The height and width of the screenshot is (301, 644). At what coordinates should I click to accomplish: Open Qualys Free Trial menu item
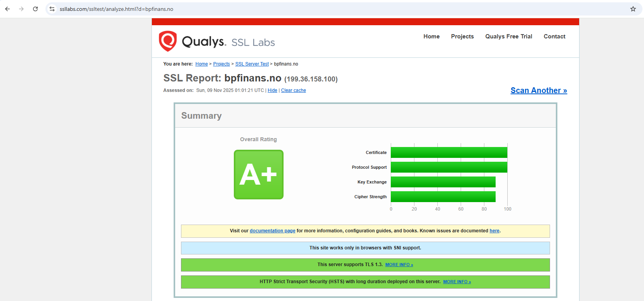(x=509, y=36)
